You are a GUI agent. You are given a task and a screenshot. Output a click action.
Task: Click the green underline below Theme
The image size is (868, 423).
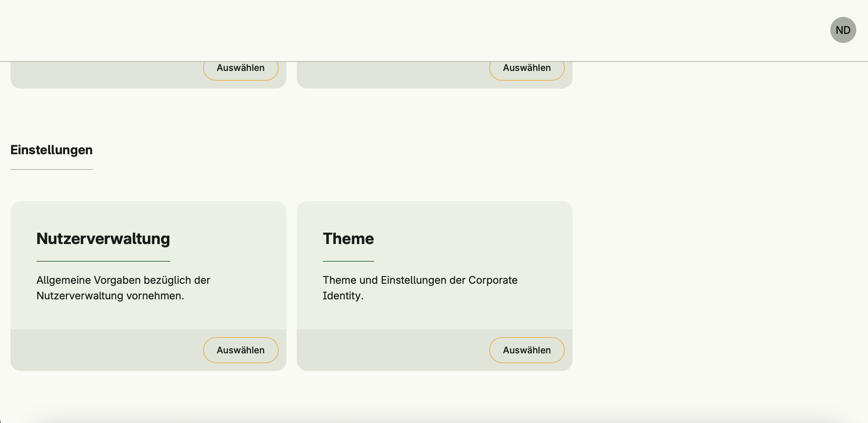click(348, 261)
